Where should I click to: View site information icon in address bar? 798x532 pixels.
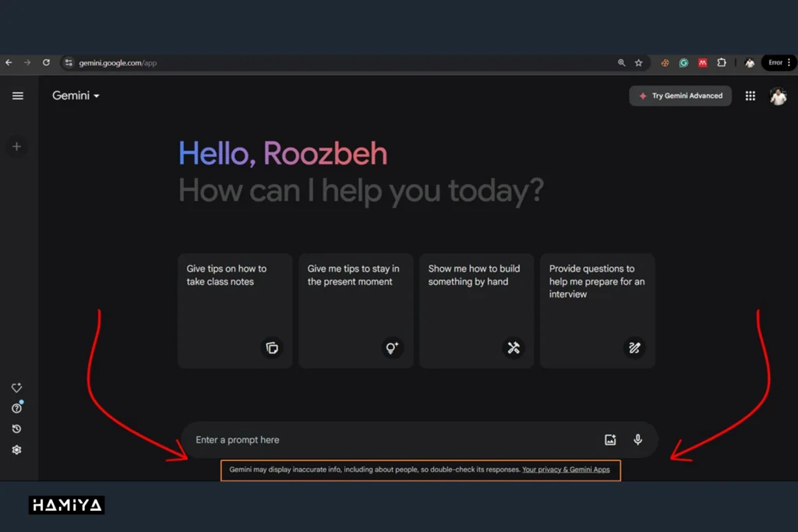click(x=69, y=63)
